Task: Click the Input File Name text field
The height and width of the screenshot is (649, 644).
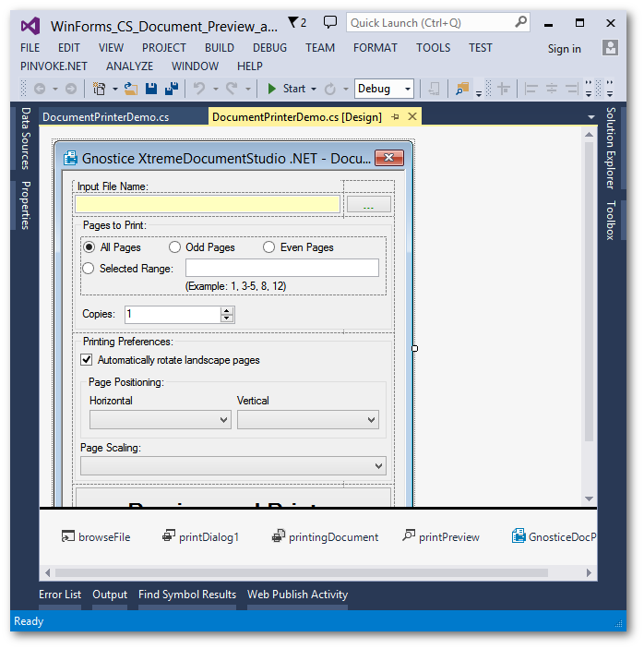Action: (x=208, y=204)
